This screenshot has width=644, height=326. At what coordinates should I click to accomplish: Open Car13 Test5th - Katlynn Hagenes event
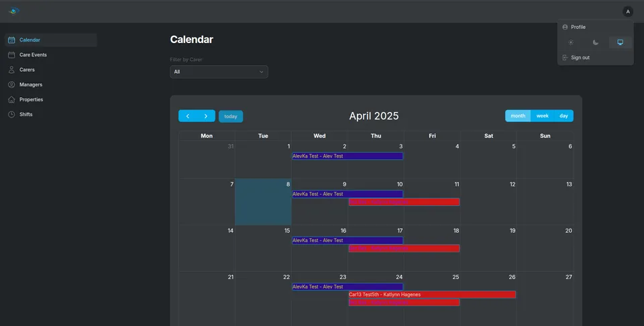click(432, 294)
